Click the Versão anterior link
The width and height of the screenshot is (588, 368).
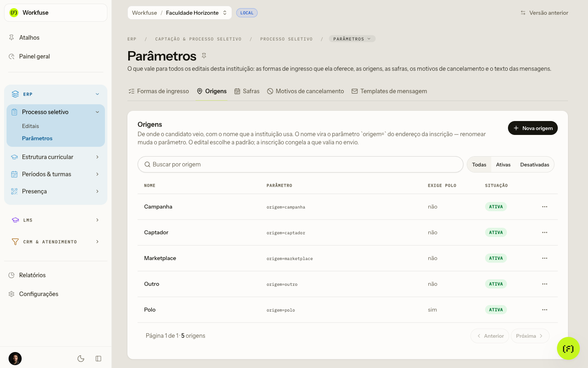544,13
